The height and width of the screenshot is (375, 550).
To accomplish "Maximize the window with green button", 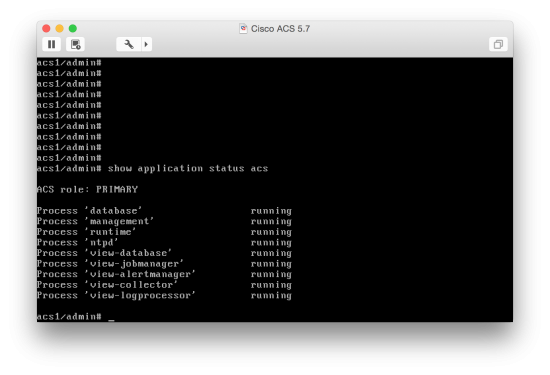I will click(x=73, y=28).
